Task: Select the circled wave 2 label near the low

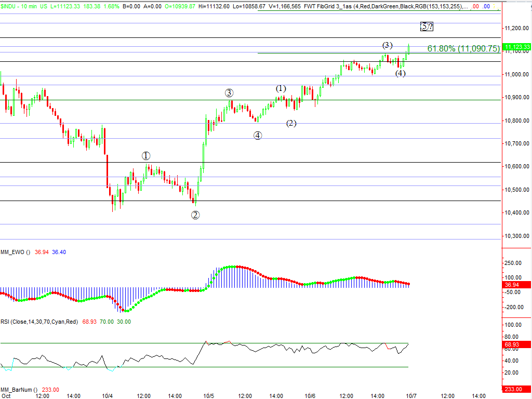Action: pos(195,215)
